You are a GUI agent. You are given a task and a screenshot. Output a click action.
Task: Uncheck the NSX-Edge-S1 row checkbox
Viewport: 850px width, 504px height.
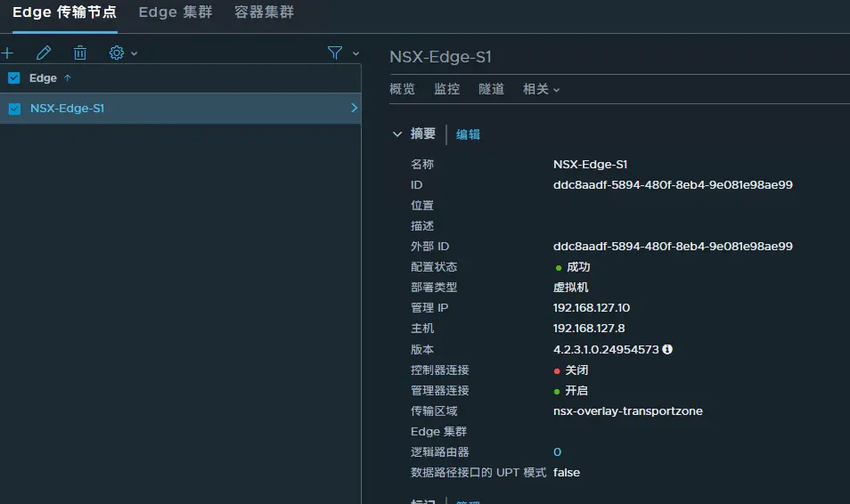14,109
